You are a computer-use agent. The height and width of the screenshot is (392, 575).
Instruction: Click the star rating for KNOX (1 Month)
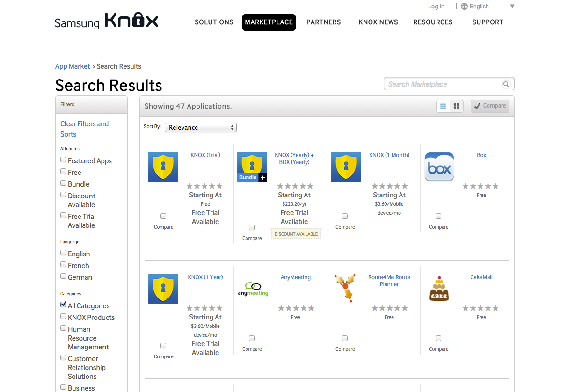(390, 186)
